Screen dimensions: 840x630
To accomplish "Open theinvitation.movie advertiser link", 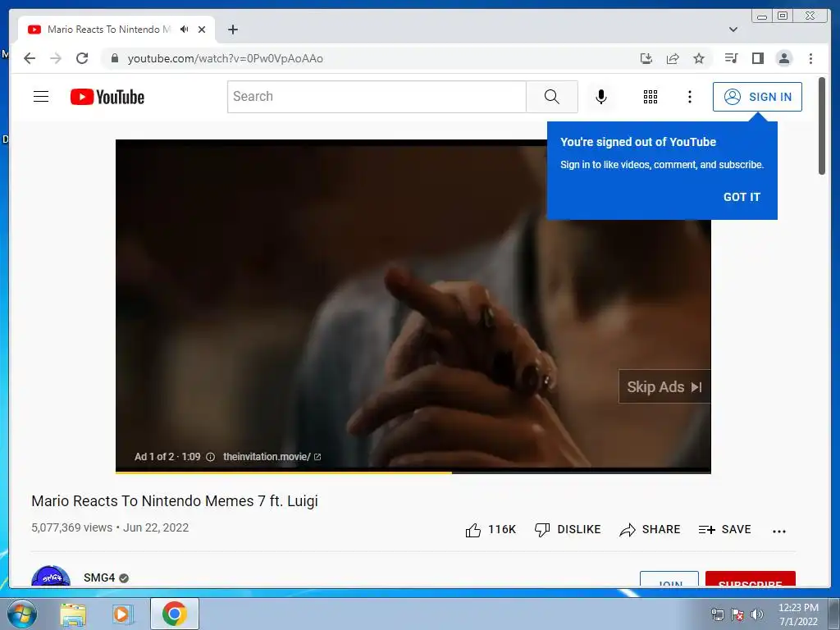I will coord(272,457).
